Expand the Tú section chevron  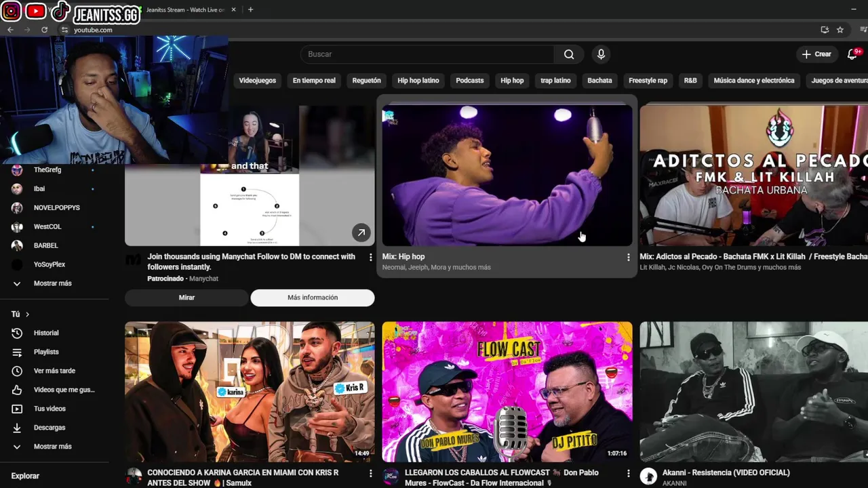pos(27,314)
